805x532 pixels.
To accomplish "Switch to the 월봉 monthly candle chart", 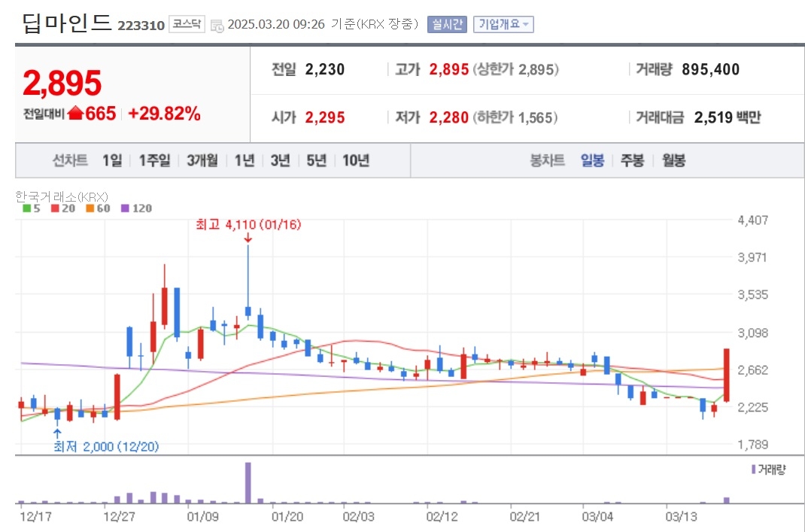I will (x=673, y=161).
